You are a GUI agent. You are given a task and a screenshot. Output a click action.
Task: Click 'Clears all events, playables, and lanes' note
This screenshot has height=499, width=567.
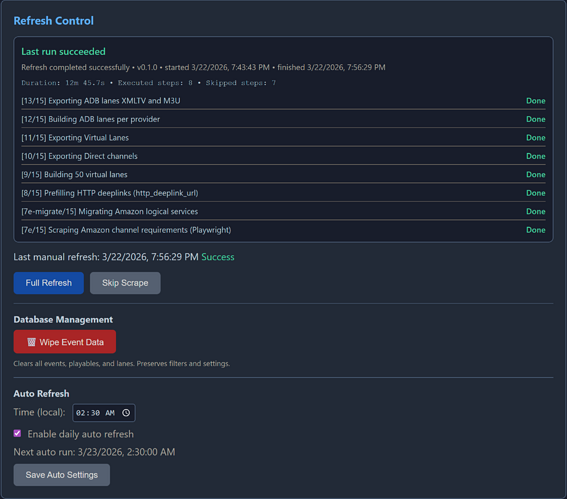pyautogui.click(x=122, y=363)
